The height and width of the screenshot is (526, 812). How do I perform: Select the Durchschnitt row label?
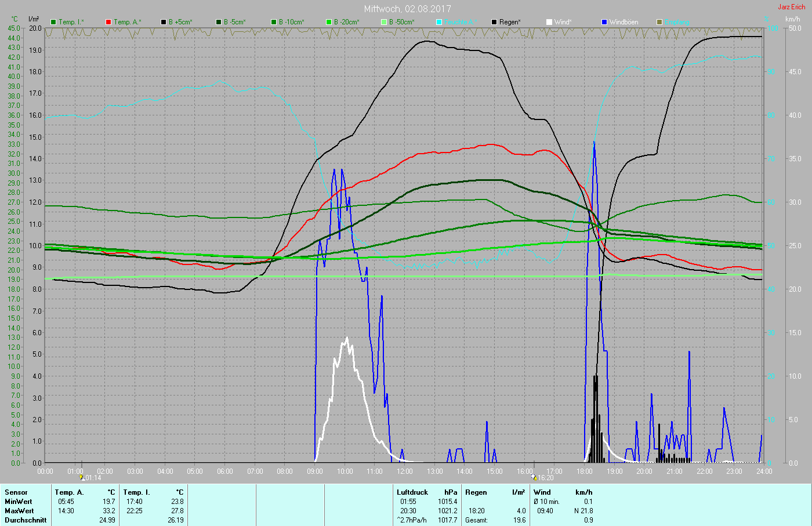(26, 520)
